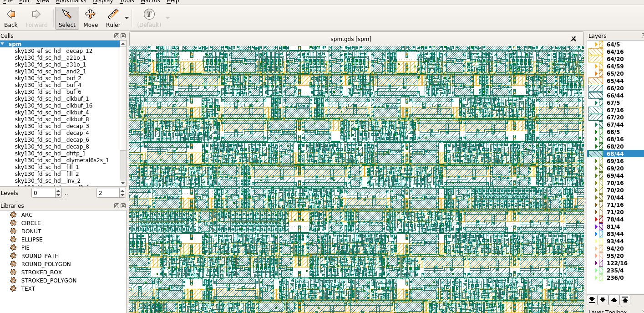Move selected layer down one step
Viewport: 644px width, 313px height.
tap(603, 300)
